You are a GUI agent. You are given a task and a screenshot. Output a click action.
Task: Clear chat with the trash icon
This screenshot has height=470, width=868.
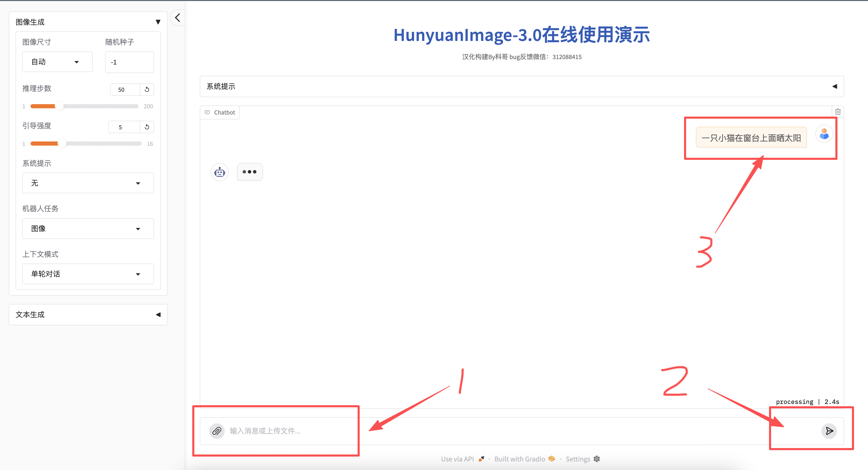838,112
